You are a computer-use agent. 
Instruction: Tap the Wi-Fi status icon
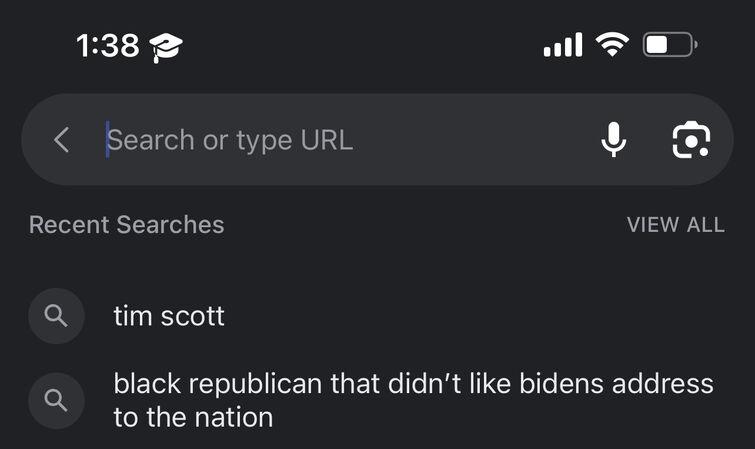(x=612, y=45)
